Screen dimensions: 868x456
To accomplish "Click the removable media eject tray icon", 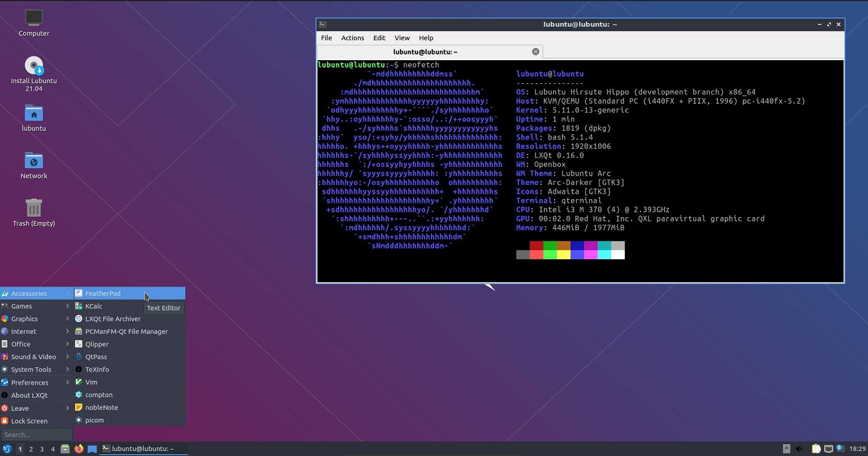I will click(787, 449).
